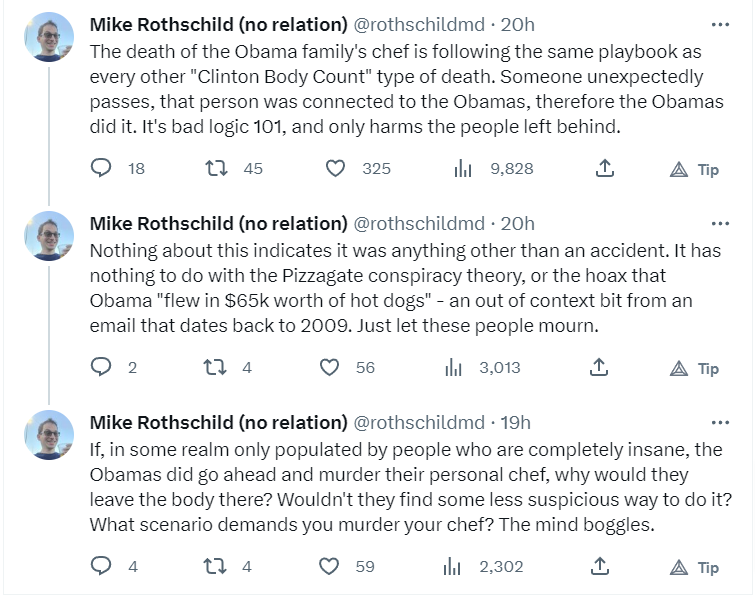The image size is (755, 595).
Task: Open more options on the third tweet
Action: click(x=719, y=422)
